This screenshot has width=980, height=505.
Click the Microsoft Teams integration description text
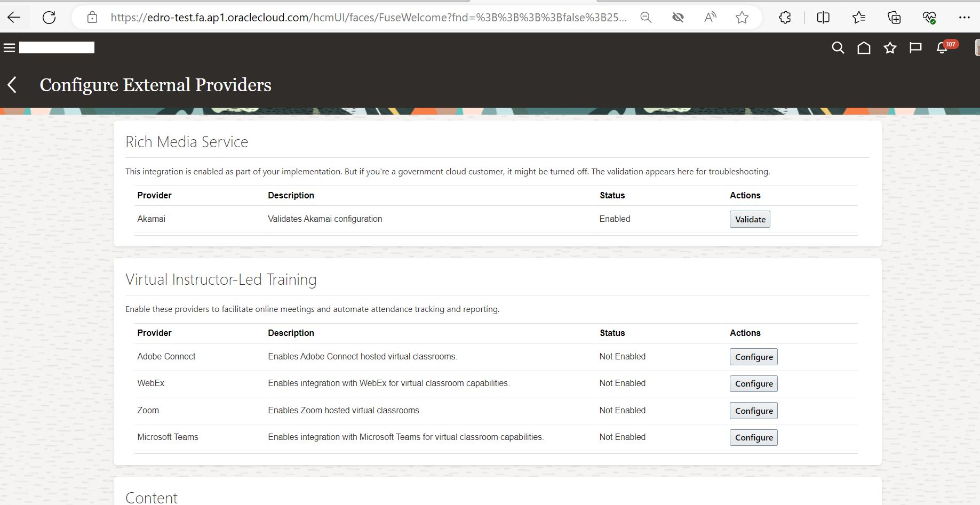[x=406, y=437]
